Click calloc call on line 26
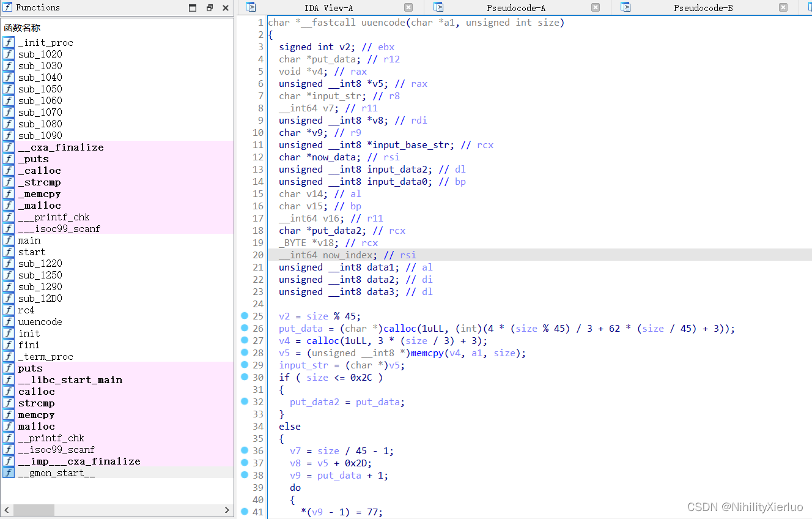The image size is (812, 519). pos(400,328)
